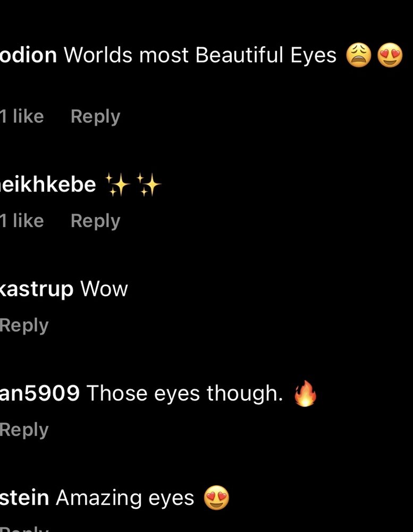The image size is (413, 532).
Task: Click the "Worlds most Beautiful Eyes" comment text
Action: [x=200, y=55]
